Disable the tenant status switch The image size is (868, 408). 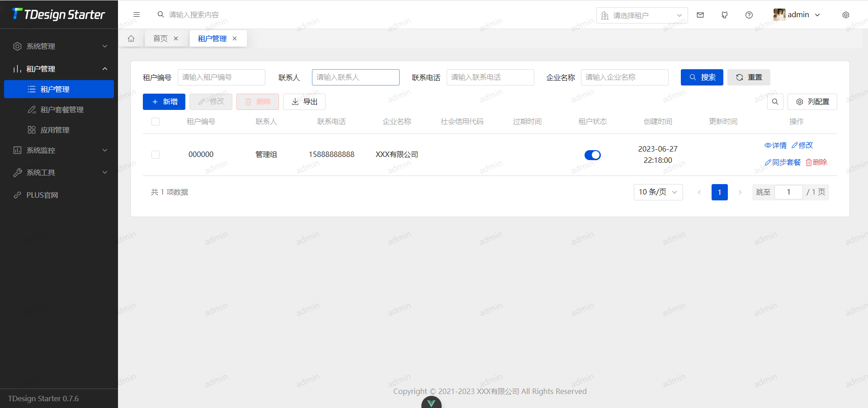click(x=592, y=155)
